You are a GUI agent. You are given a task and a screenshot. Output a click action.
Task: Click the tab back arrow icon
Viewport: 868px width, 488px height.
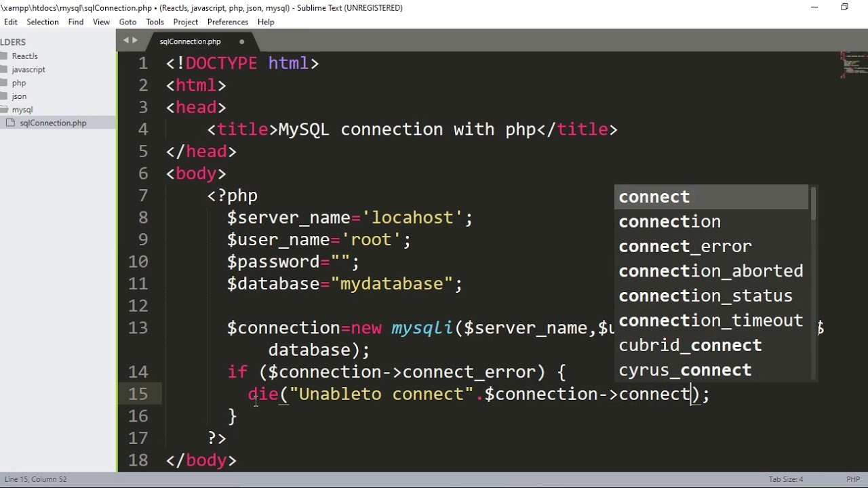pos(125,41)
